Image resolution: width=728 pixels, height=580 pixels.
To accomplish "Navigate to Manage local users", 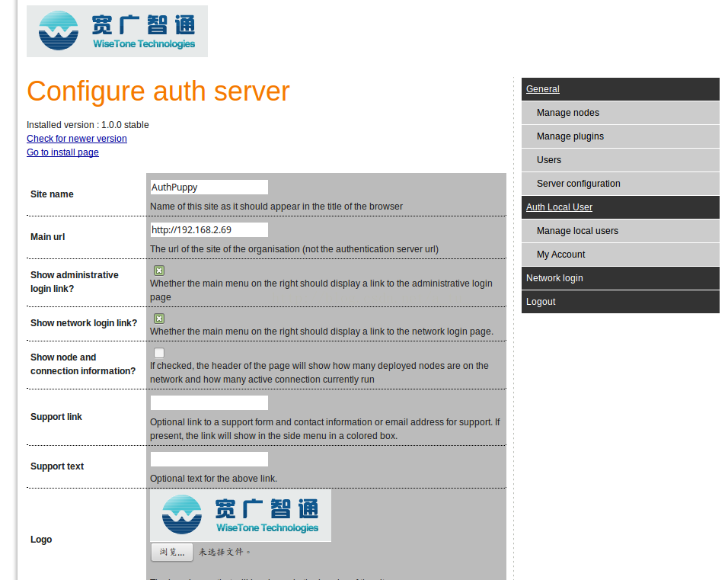I will click(x=577, y=231).
